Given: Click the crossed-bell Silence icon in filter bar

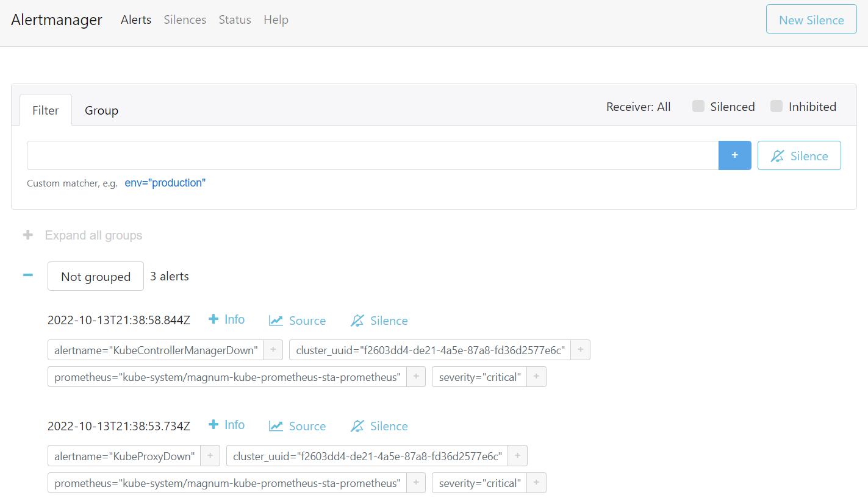Looking at the screenshot, I should [799, 155].
